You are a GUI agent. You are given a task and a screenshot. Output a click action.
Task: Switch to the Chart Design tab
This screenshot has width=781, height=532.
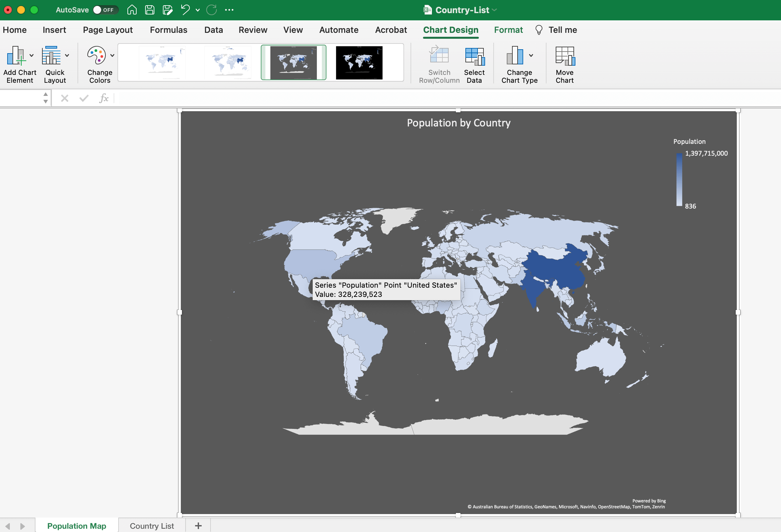[451, 30]
